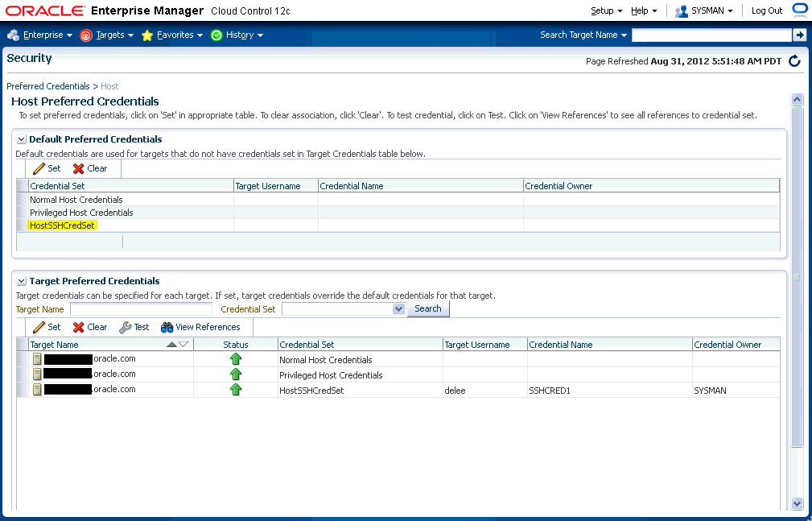Click the Target Username header in target table
Screen dimensions: 812x521
pyautogui.click(x=485, y=345)
